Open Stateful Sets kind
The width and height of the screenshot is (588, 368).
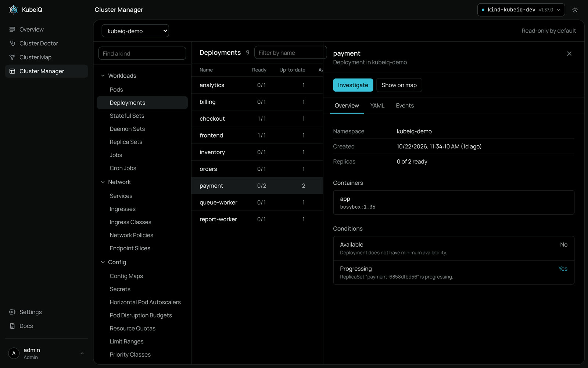point(142,116)
